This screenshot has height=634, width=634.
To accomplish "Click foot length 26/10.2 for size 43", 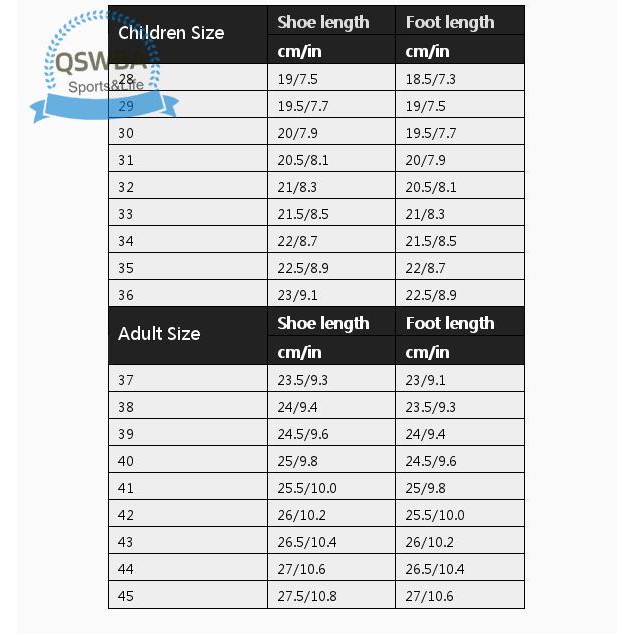I will (431, 542).
